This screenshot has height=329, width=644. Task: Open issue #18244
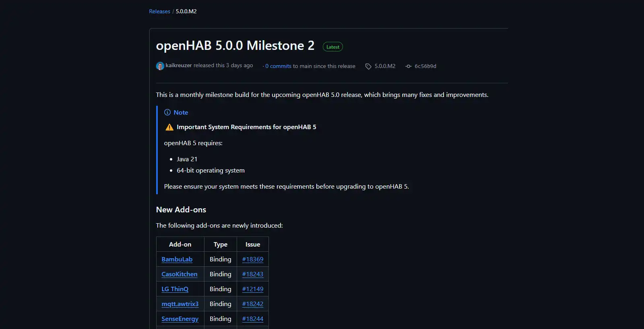(253, 319)
